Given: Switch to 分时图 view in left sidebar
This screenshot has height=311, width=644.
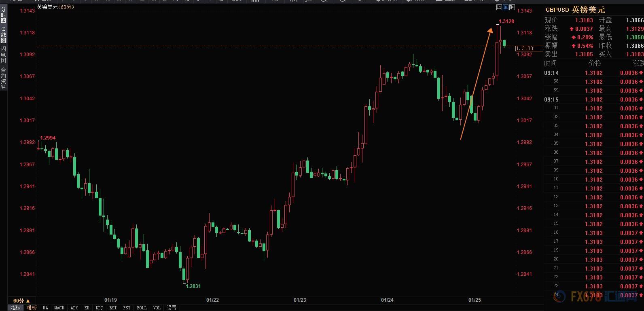Looking at the screenshot, I should pos(4,15).
